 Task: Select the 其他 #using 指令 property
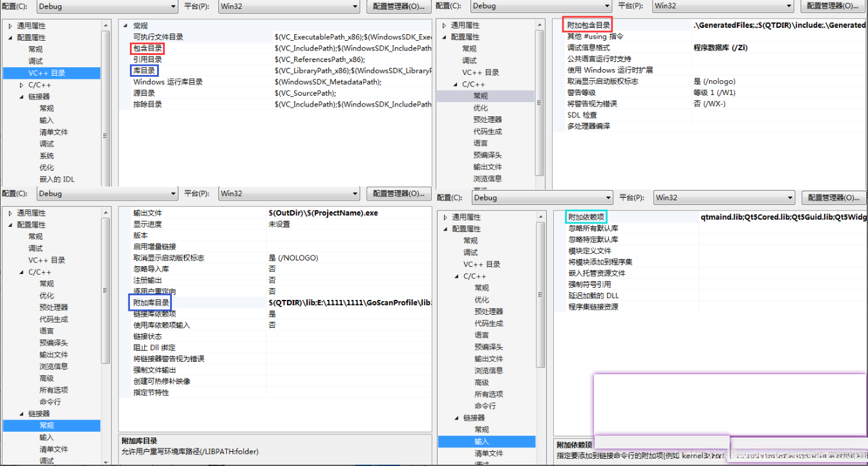pos(595,36)
